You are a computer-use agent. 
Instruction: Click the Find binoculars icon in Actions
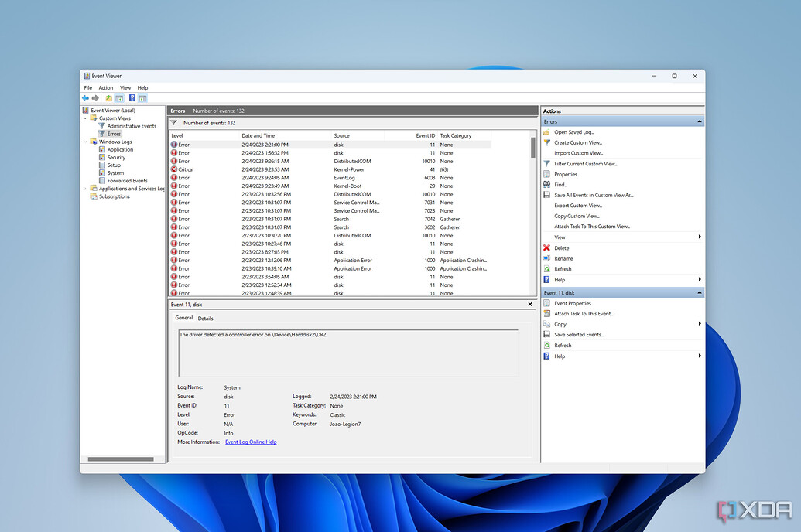(546, 185)
